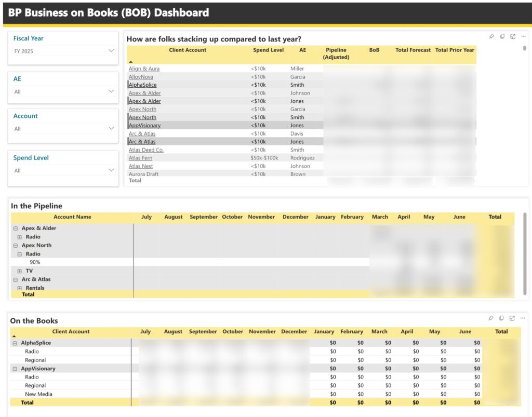Pin the 'How are folks stacking up' visual
This screenshot has width=532, height=417.
491,36
